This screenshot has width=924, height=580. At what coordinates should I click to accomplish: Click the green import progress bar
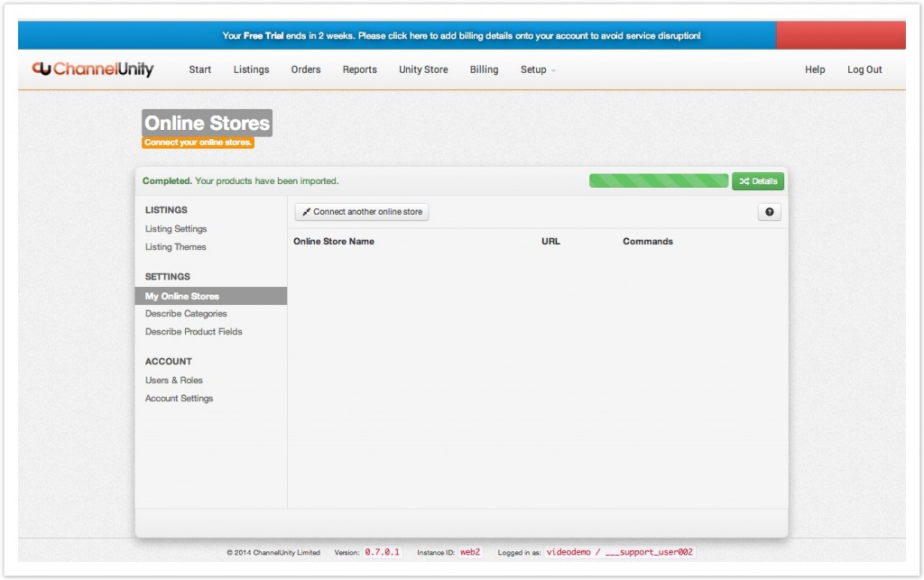tap(658, 180)
